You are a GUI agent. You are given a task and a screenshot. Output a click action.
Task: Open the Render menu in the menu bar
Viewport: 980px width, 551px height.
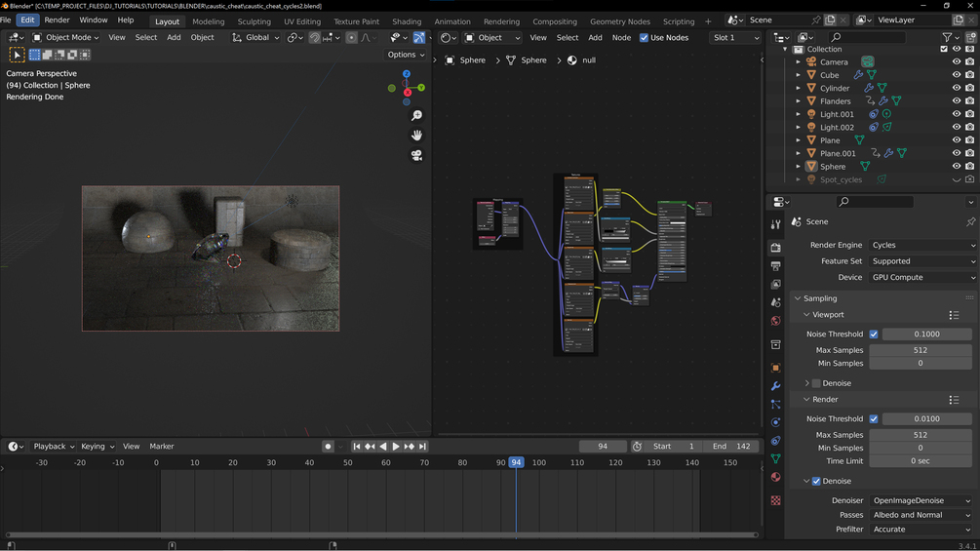pos(57,20)
